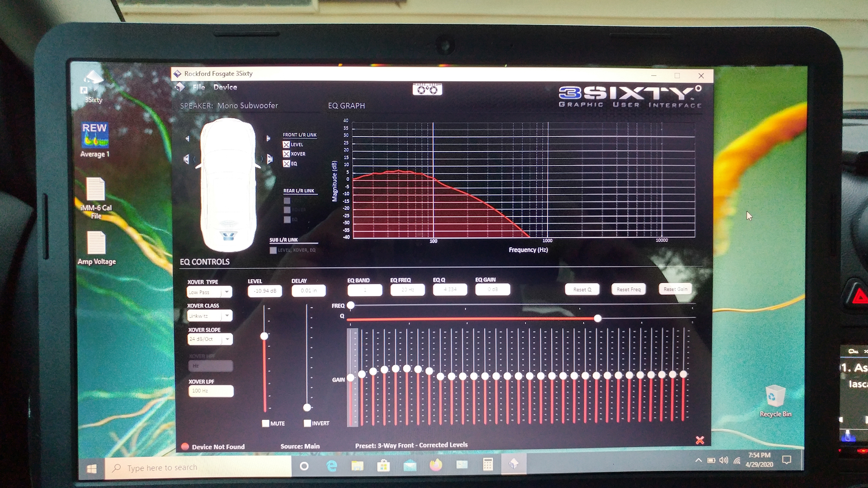Toggle Front L/R Link XOVER checkbox

[x=286, y=154]
